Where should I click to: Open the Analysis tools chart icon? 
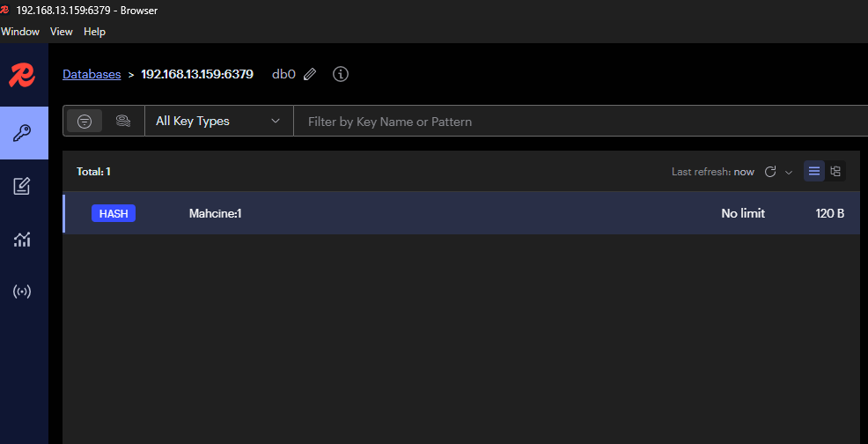point(22,240)
